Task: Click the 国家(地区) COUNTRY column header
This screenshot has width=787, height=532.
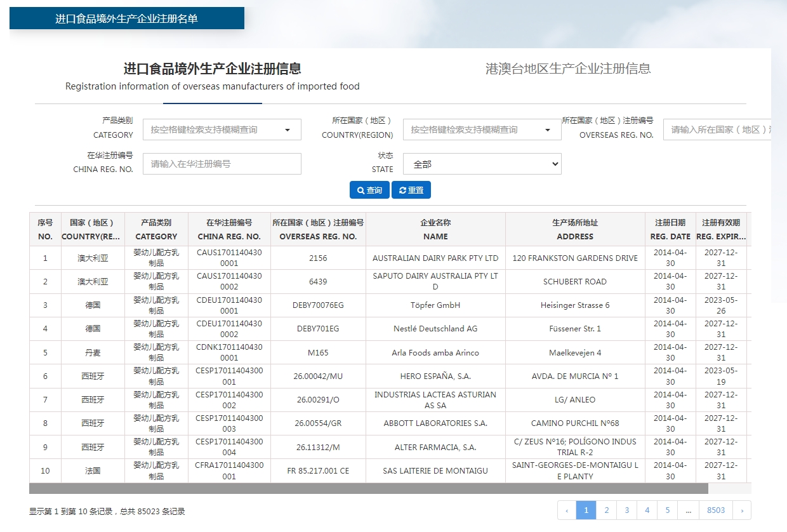Action: point(93,230)
